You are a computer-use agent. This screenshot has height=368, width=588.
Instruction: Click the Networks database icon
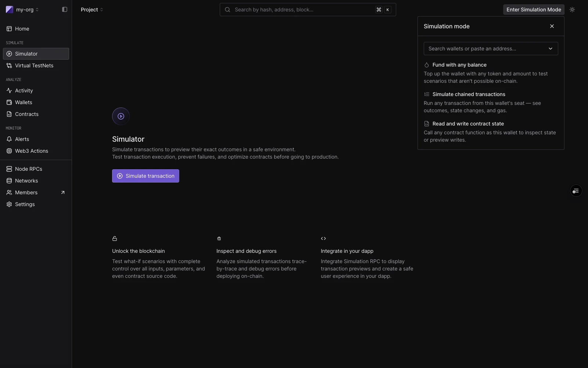9,181
